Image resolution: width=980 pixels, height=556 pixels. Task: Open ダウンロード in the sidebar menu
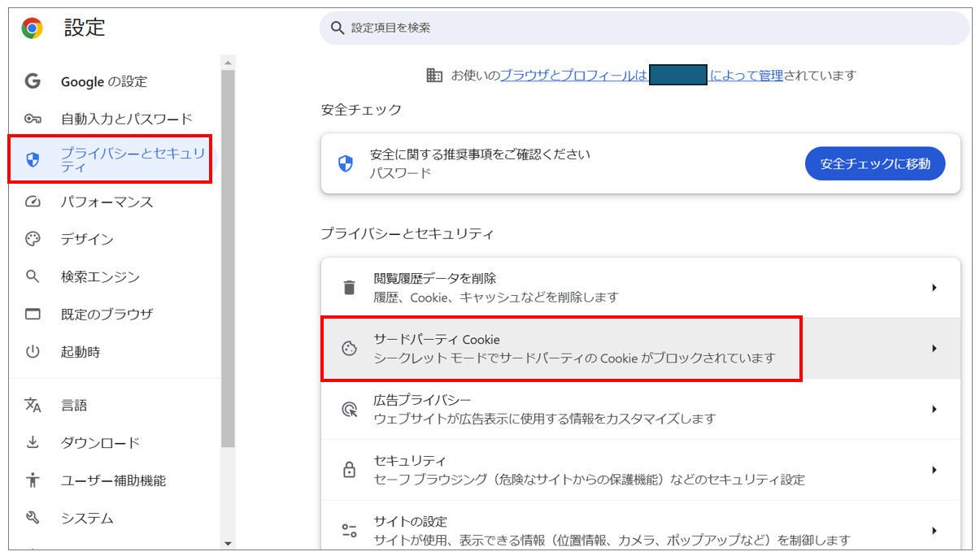coord(100,443)
